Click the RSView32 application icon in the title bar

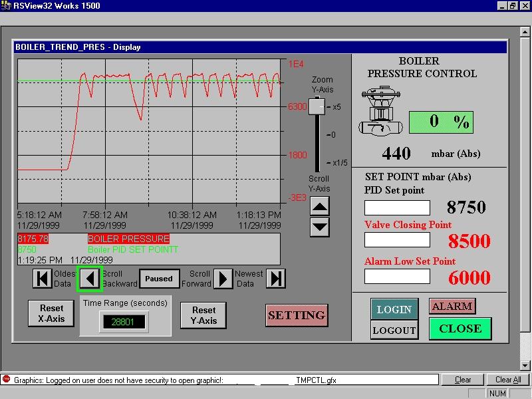6,5
